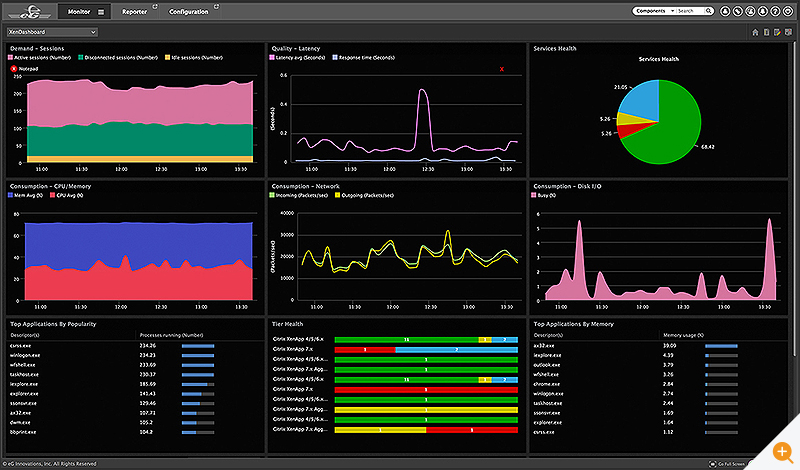The height and width of the screenshot is (470, 800).
Task: Open the Monitor tab menu icon
Action: tap(101, 12)
